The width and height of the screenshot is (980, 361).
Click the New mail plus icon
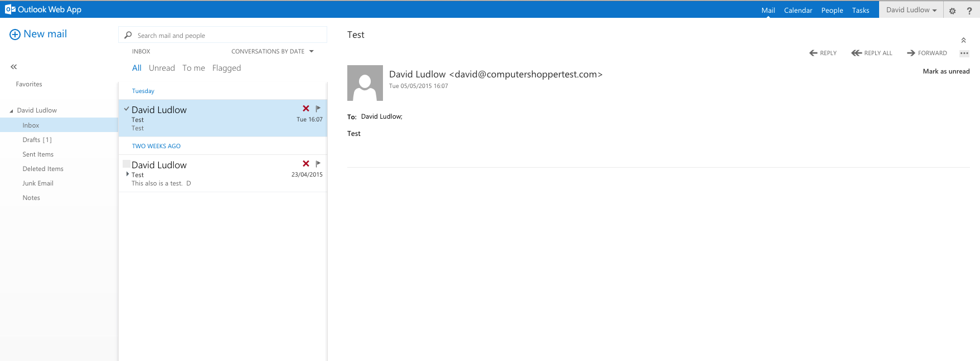[x=15, y=35]
